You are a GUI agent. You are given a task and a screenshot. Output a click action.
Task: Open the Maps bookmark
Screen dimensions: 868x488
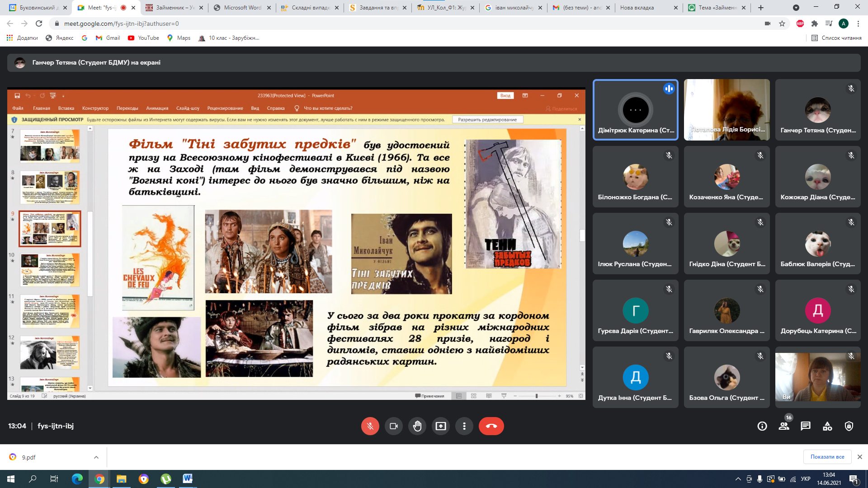pos(179,38)
